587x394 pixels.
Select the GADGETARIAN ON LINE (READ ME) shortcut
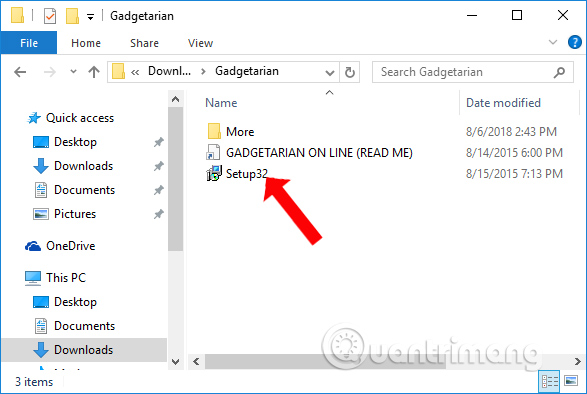pyautogui.click(x=309, y=152)
